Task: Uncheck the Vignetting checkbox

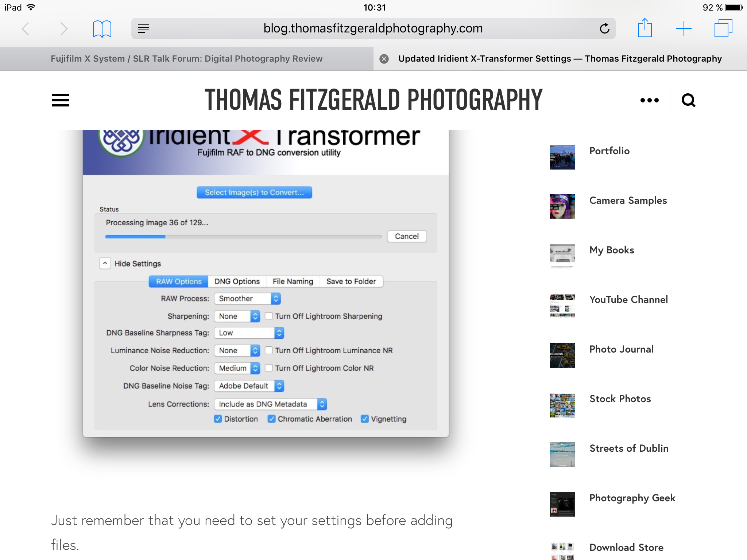Action: (x=364, y=419)
